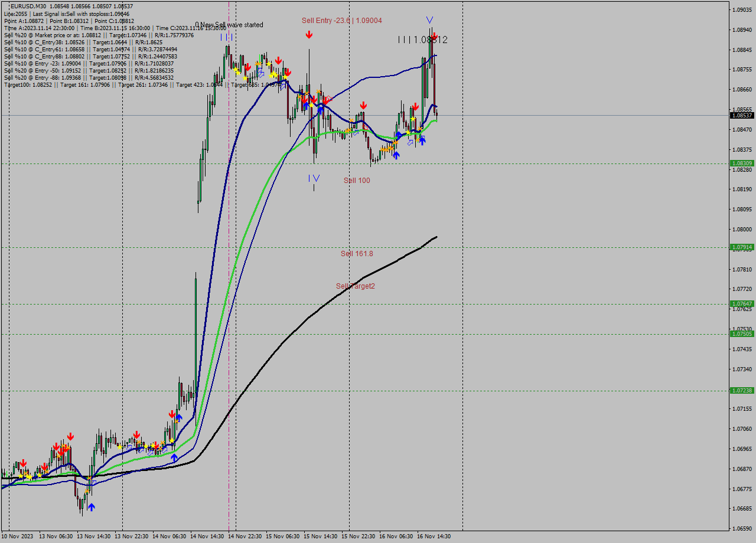Click the 'Sell Target2' label
This screenshot has width=756, height=543.
[x=356, y=286]
